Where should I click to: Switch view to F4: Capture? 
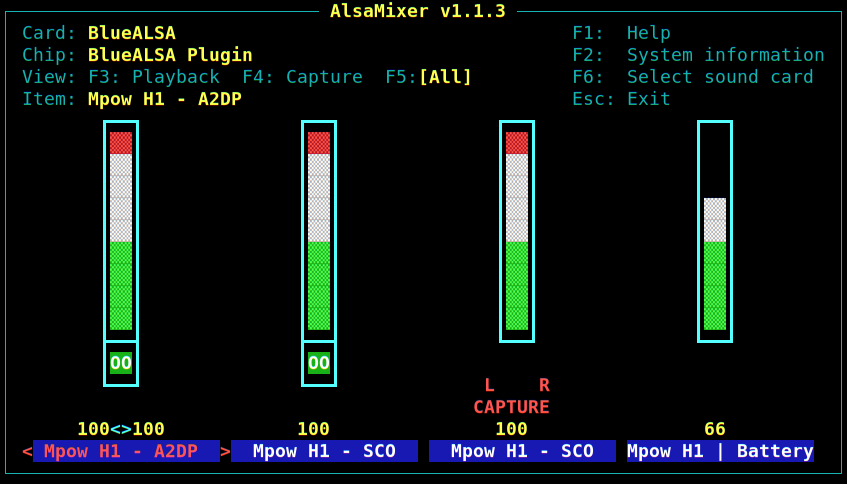(302, 77)
